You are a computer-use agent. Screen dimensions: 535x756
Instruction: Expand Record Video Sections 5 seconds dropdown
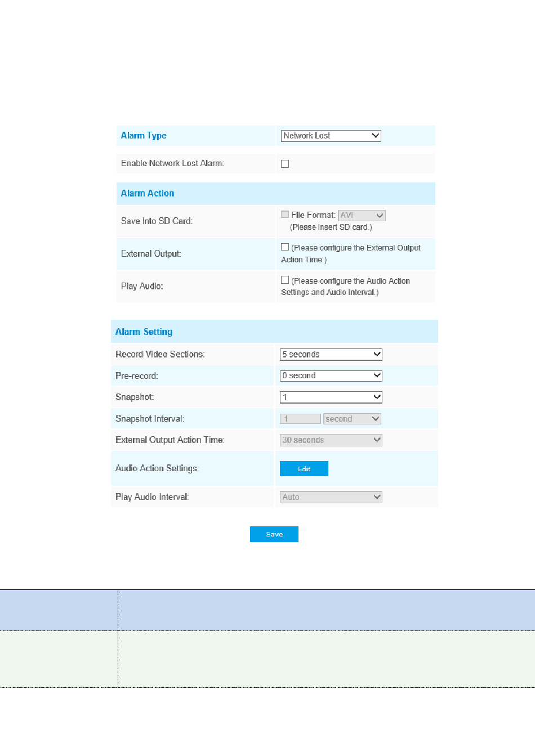pos(331,354)
